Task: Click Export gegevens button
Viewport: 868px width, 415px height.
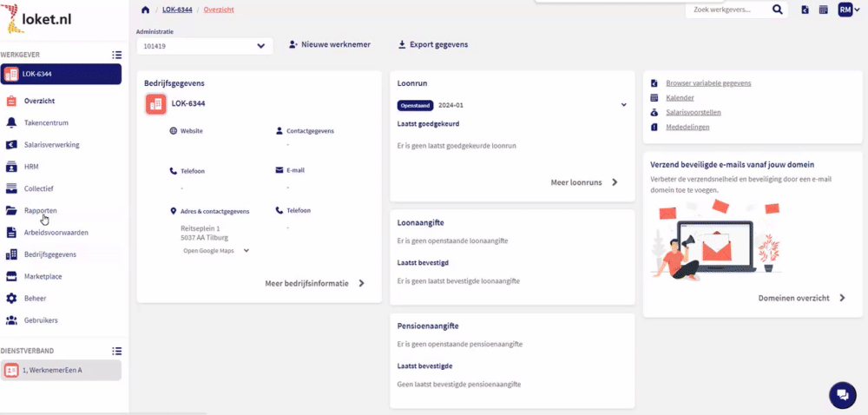Action: [432, 44]
